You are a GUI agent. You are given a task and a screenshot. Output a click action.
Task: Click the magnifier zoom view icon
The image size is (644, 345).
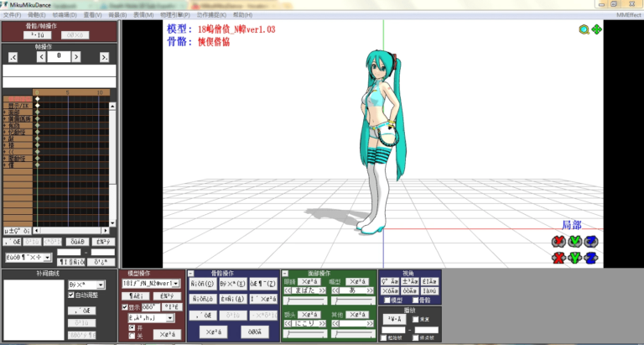584,29
